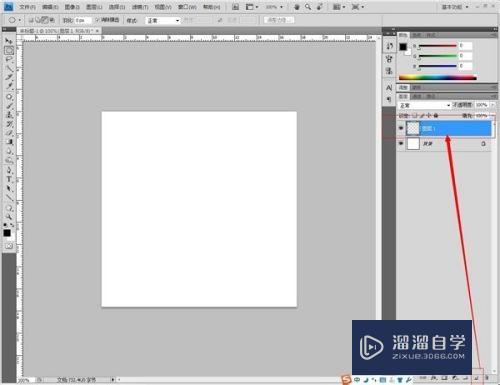
Task: Click on the red R slider track
Action: [x=437, y=46]
